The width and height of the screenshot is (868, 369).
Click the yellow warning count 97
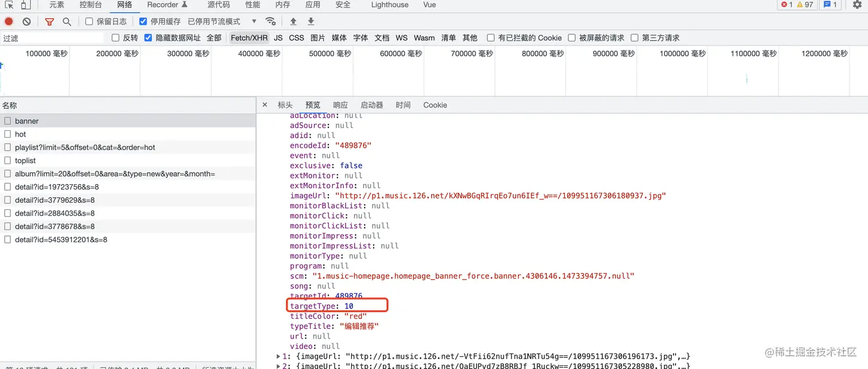[805, 5]
